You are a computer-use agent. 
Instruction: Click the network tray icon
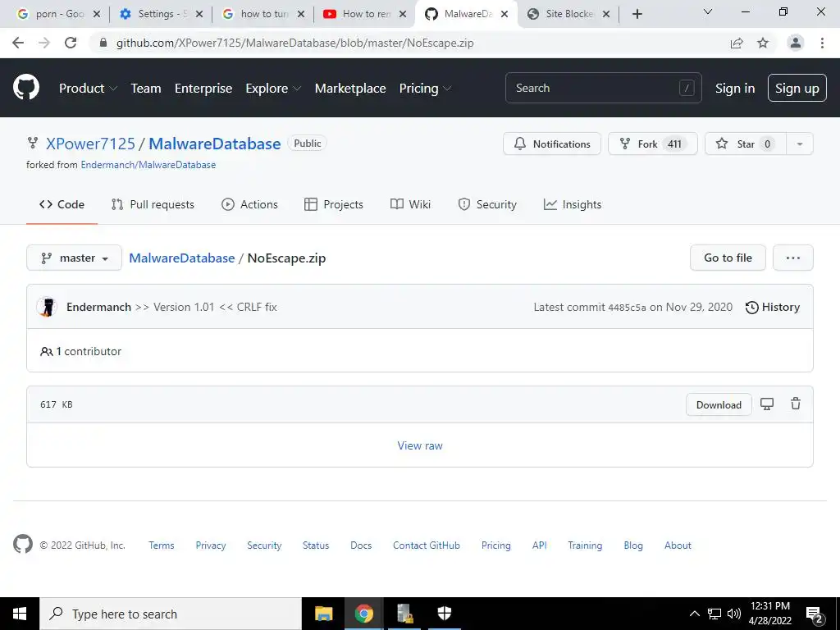(x=714, y=614)
